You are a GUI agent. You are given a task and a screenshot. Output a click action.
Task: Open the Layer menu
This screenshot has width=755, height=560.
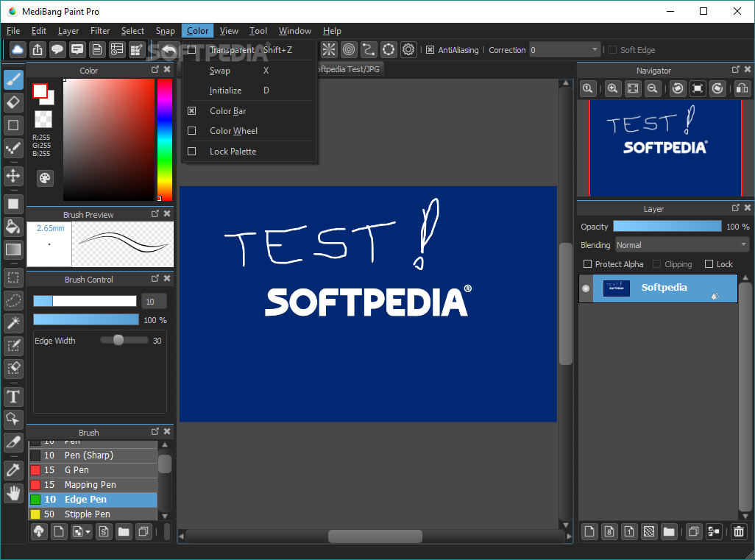[x=68, y=31]
